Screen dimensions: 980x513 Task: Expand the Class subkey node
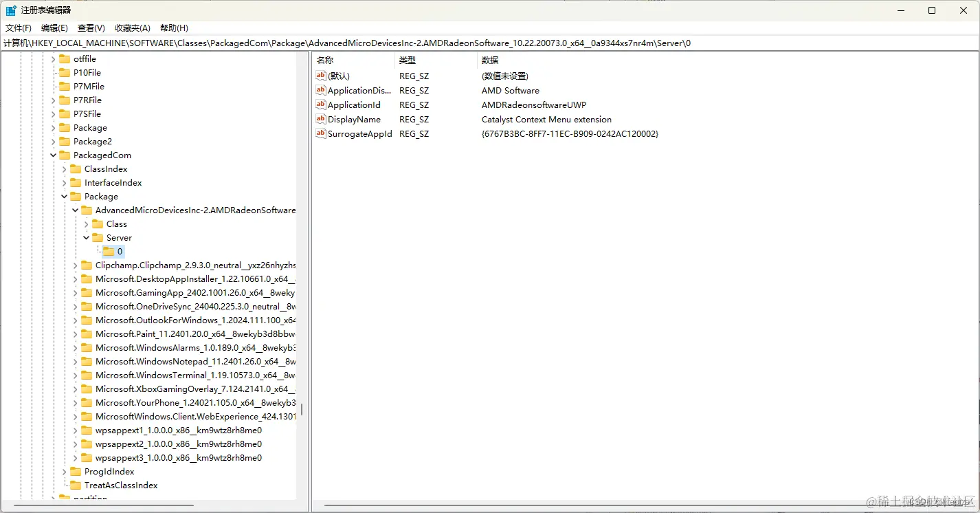(x=86, y=224)
